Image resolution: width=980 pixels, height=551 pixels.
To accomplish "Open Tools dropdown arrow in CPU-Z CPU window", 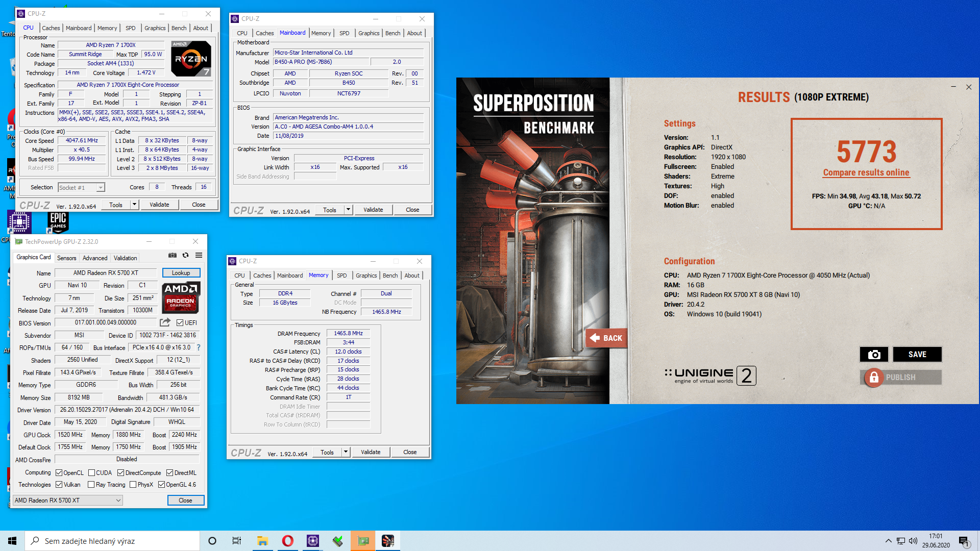I will coord(134,205).
